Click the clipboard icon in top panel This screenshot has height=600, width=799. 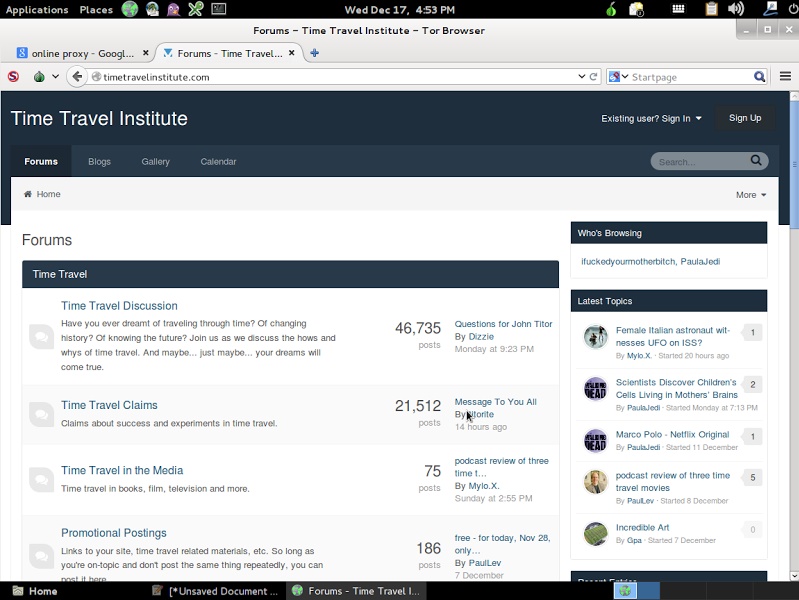click(x=711, y=9)
